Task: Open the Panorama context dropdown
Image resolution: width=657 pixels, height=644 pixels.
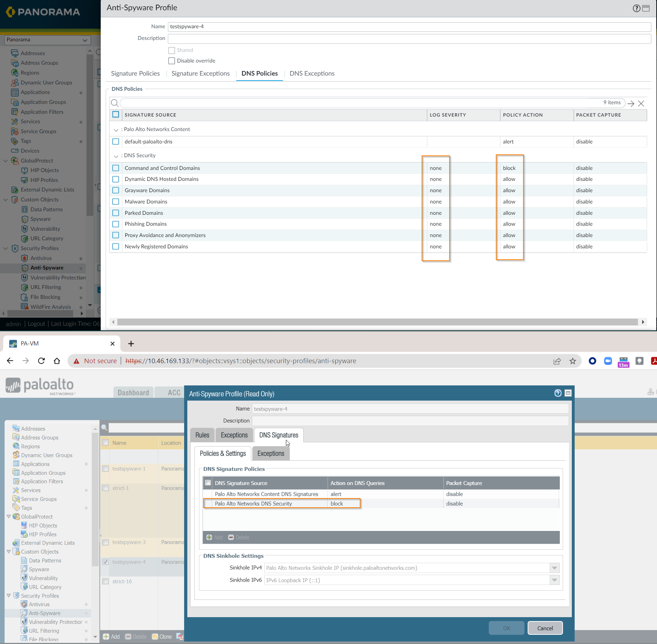Action: 48,40
